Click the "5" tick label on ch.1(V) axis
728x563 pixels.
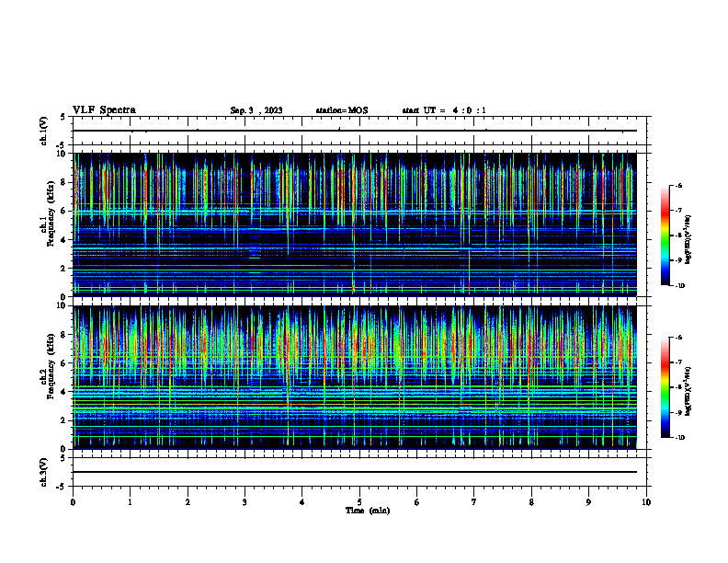(x=63, y=117)
